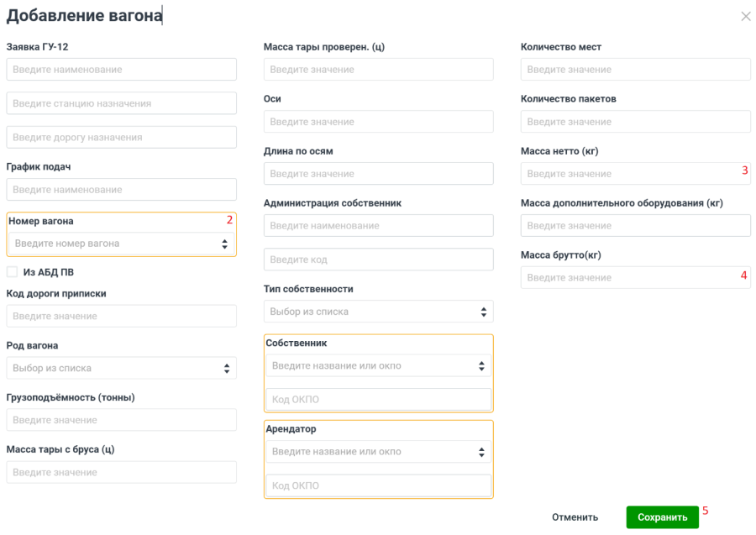This screenshot has width=756, height=535.
Task: Close the Добавление вагона dialog
Action: [745, 17]
